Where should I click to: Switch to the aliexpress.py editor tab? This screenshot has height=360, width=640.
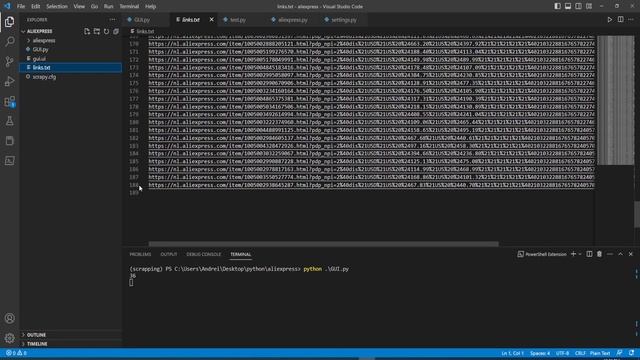pyautogui.click(x=293, y=20)
